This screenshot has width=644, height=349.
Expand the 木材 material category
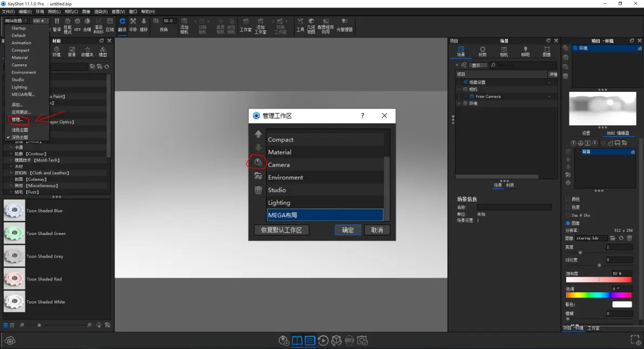pos(11,166)
